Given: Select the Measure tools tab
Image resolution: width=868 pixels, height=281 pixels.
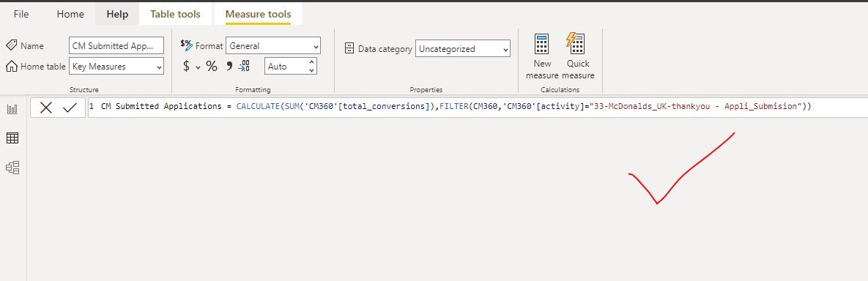Looking at the screenshot, I should click(x=258, y=15).
